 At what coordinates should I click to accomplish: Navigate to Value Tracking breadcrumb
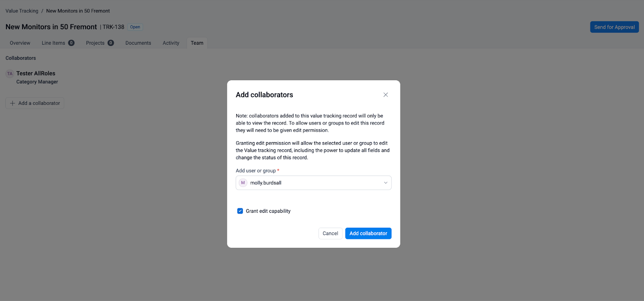tap(22, 11)
